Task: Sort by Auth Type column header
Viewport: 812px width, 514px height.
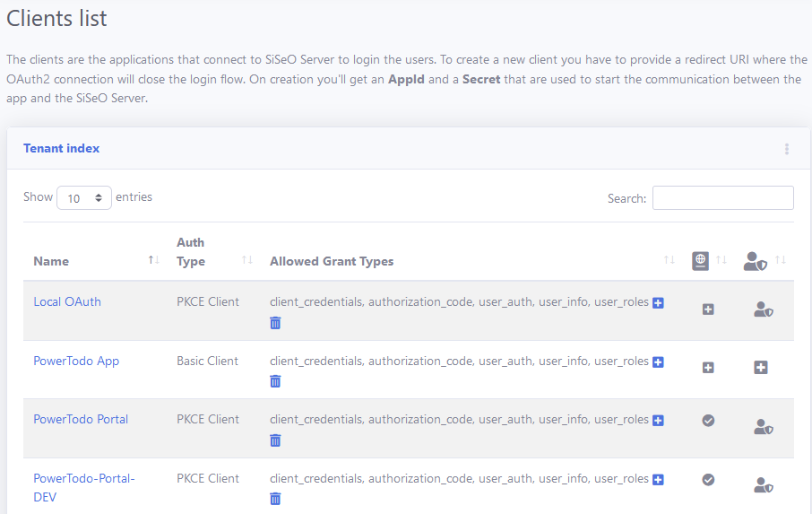Action: coord(191,252)
